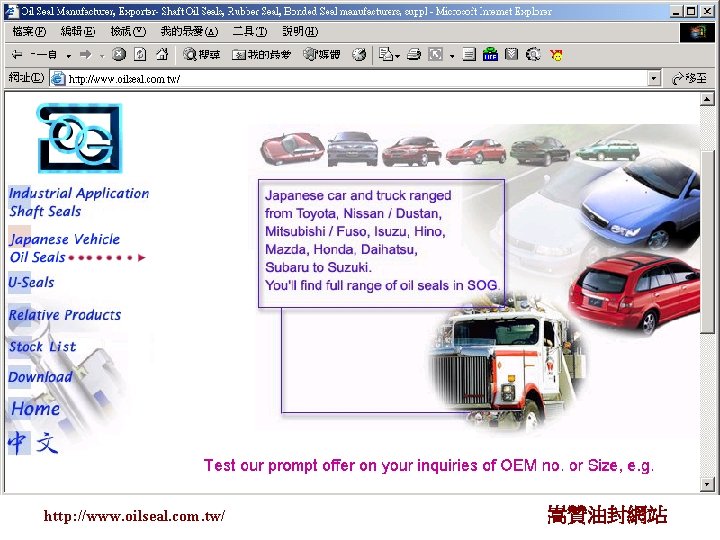
Task: Click the gray book-like toolbar icon
Action: pyautogui.click(x=511, y=55)
